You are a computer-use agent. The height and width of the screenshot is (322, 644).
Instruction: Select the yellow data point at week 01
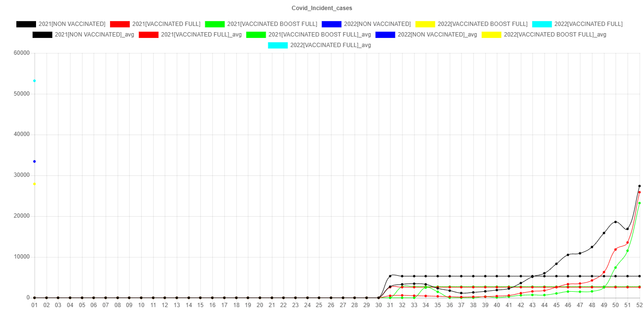35,184
